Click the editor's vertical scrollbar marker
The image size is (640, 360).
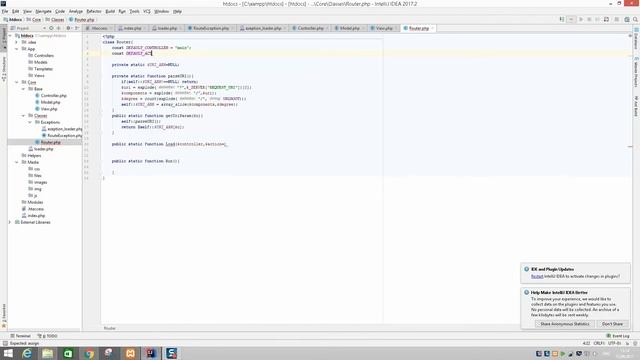pos(630,146)
